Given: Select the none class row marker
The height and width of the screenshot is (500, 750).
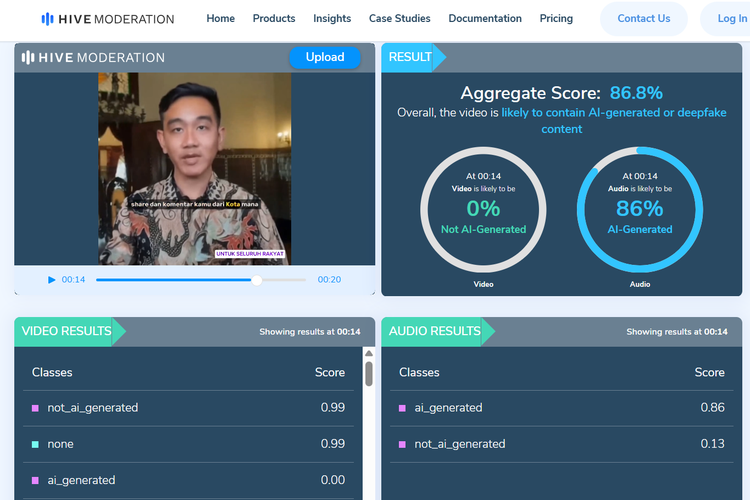Looking at the screenshot, I should click(x=35, y=444).
